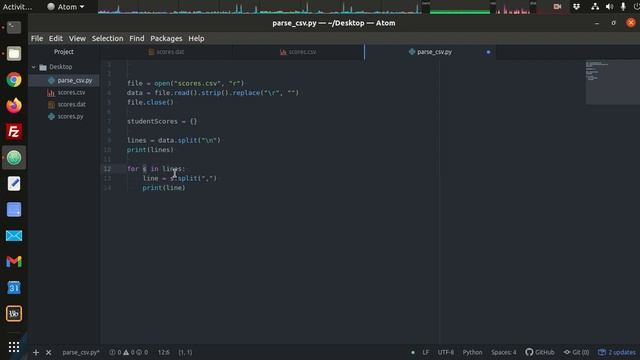Screen dimensions: 640x360
Task: Collapse the Desktop folder arrow
Action: coord(34,67)
